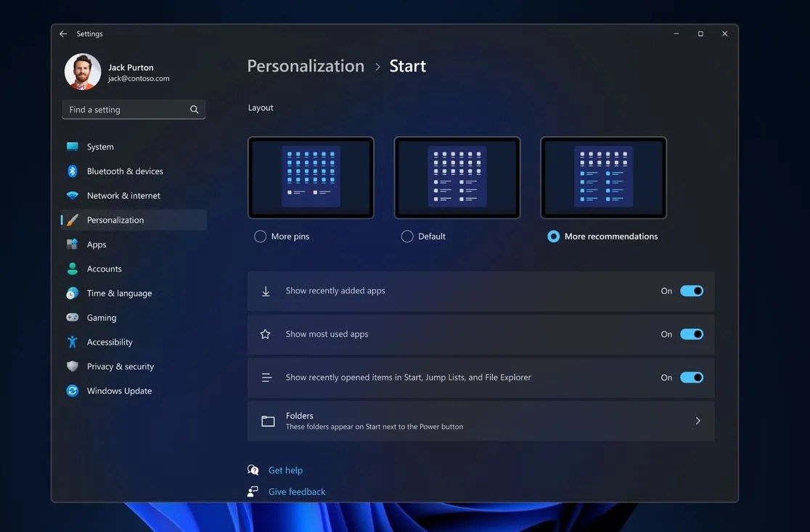Screen dimensions: 810x532
Task: Click the Default layout thumbnail
Action: click(x=457, y=178)
